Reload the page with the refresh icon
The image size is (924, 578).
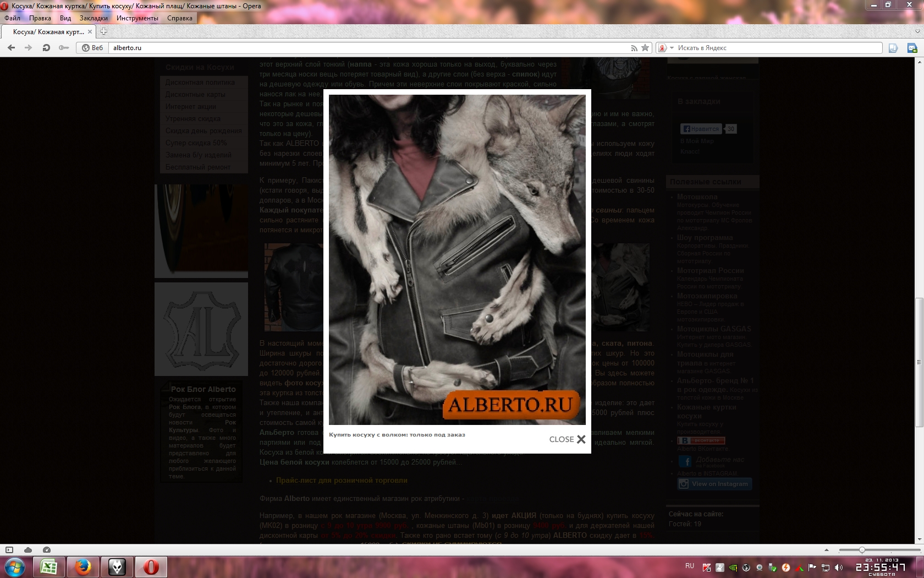click(46, 48)
